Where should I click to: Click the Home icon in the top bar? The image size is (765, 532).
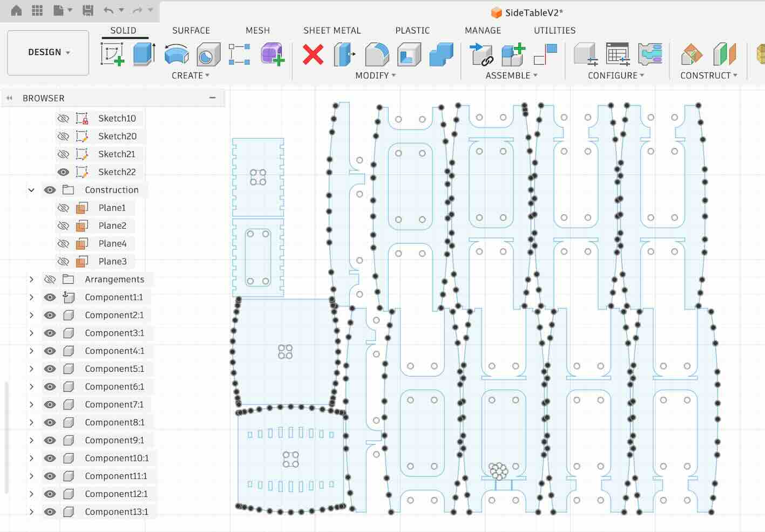[x=16, y=10]
